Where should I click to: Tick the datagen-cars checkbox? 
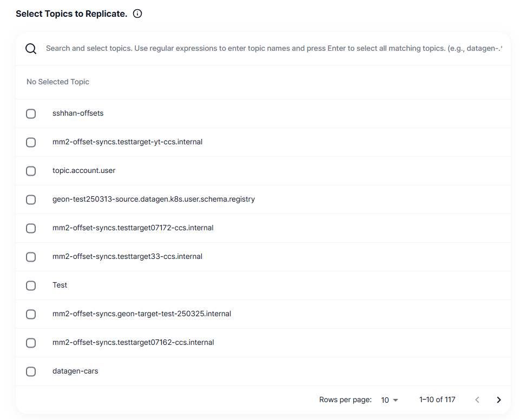pos(31,371)
